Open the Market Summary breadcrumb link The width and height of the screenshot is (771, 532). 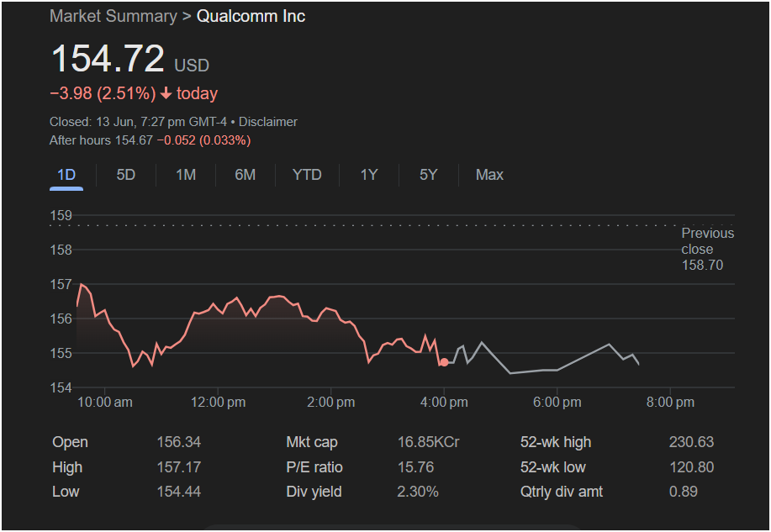point(114,16)
